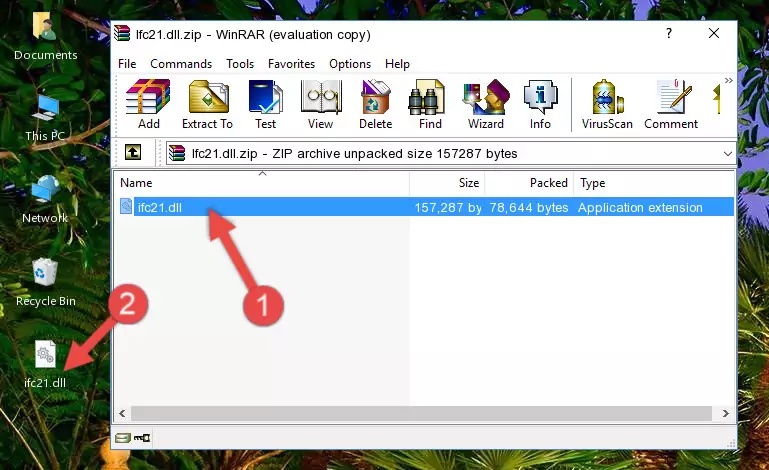Image resolution: width=769 pixels, height=470 pixels.
Task: Go up one folder level
Action: [x=133, y=153]
